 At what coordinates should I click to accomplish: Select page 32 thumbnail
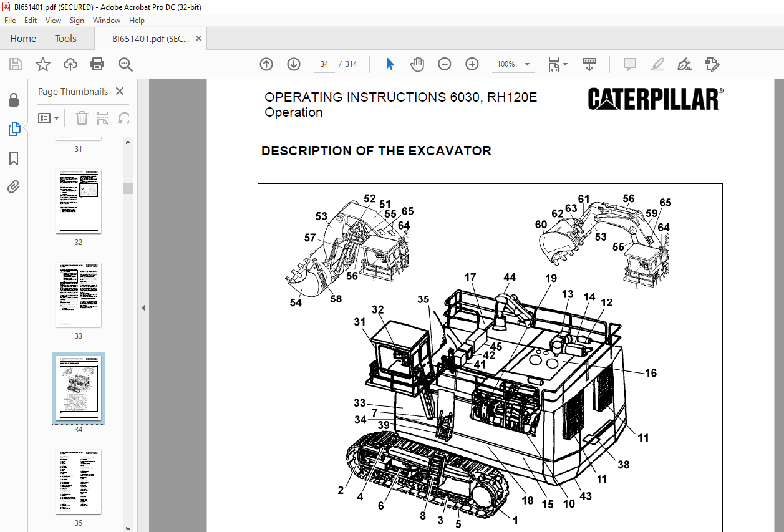pyautogui.click(x=79, y=201)
